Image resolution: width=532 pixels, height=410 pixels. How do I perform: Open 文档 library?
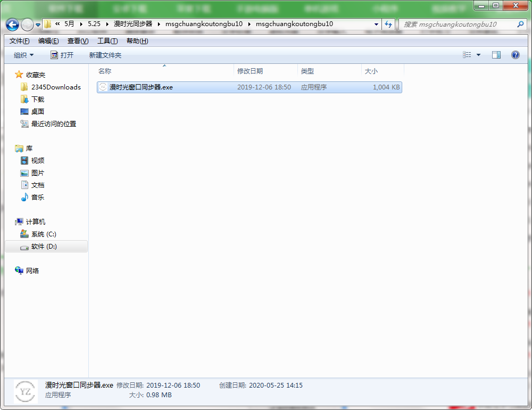click(x=38, y=185)
